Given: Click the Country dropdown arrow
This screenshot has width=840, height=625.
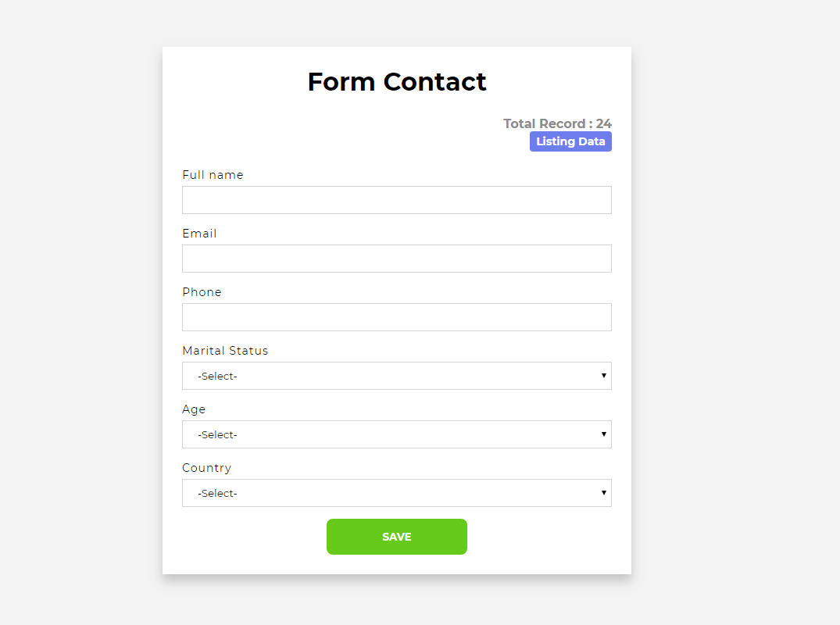Looking at the screenshot, I should tap(604, 493).
